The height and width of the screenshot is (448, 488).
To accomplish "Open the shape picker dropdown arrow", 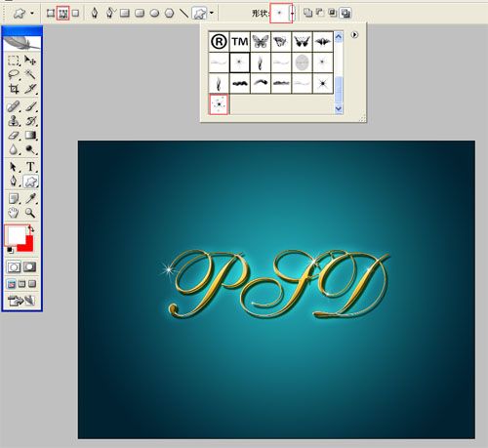I will pos(292,14).
